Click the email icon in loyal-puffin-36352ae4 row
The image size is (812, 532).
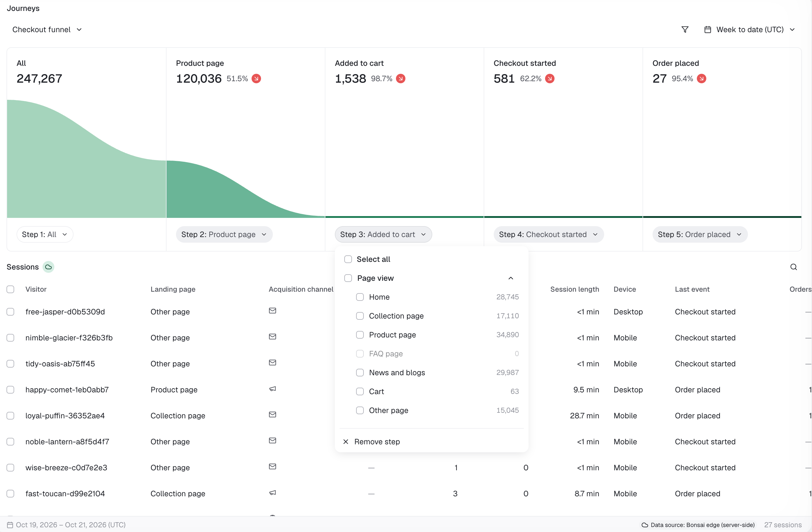point(272,415)
